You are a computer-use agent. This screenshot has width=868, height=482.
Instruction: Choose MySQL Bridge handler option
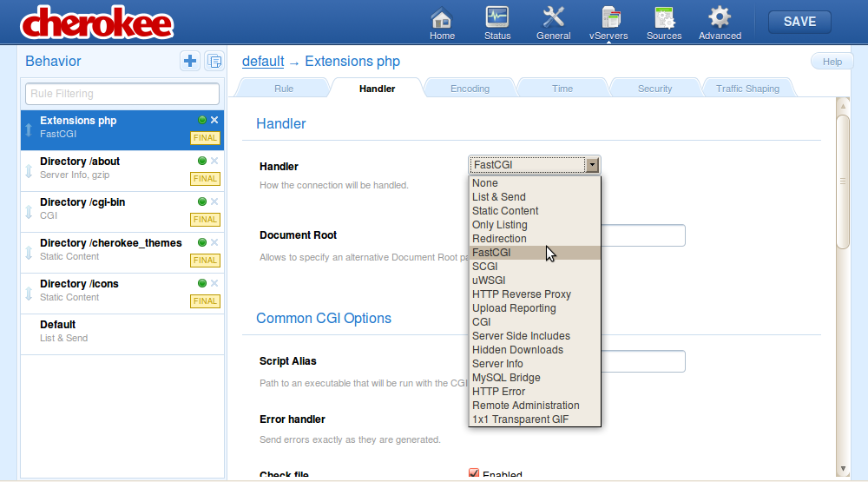(535, 377)
